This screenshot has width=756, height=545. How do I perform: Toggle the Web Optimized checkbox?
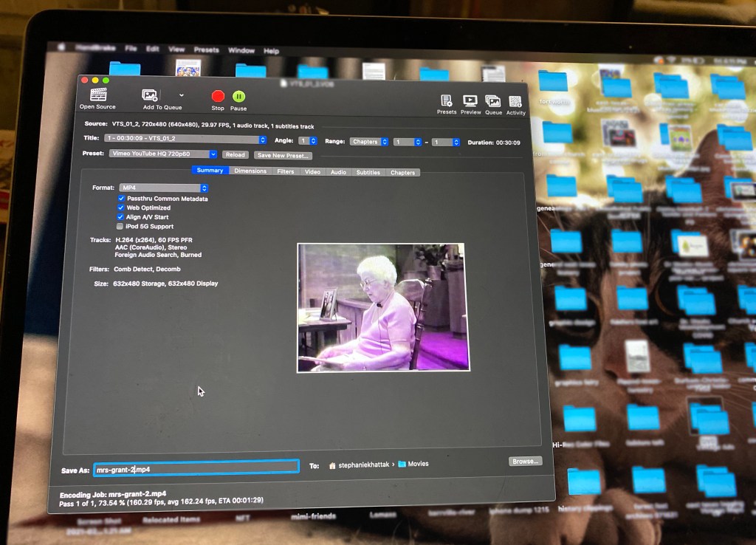(121, 208)
